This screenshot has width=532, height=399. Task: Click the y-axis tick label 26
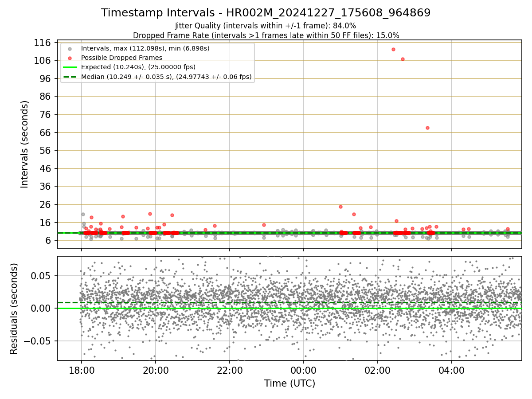[x=44, y=205]
